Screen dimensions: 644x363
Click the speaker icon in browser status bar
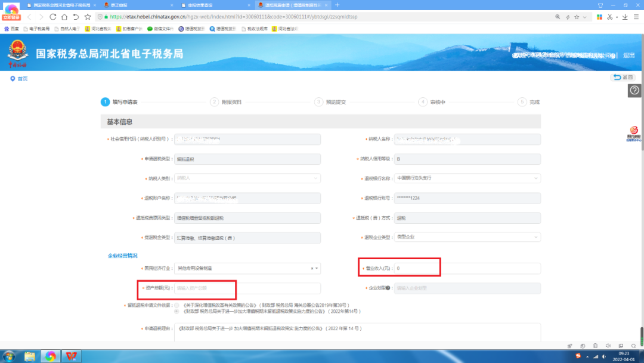(608, 346)
